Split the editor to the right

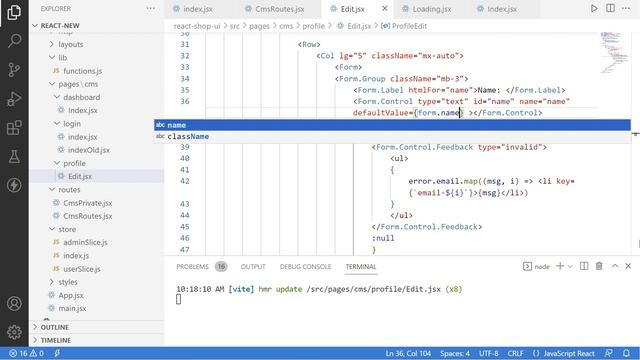611,9
